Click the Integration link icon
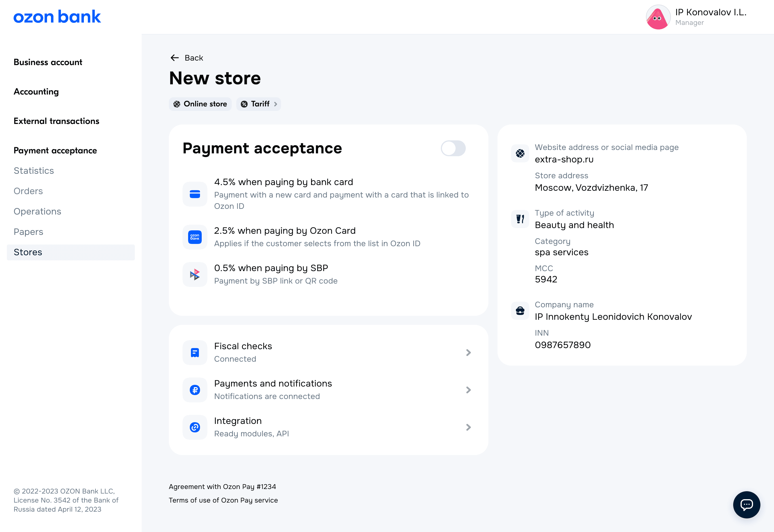Image resolution: width=774 pixels, height=532 pixels. pyautogui.click(x=195, y=427)
